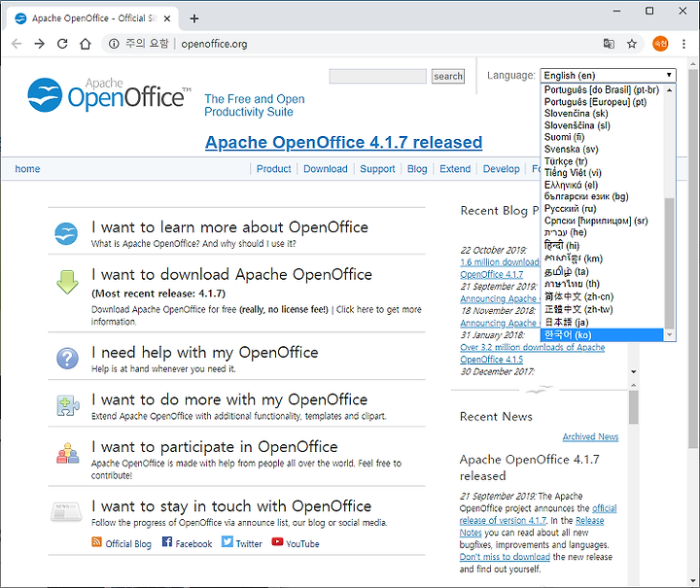This screenshot has width=700, height=588.
Task: Click the Twitter bird icon
Action: coord(227,541)
